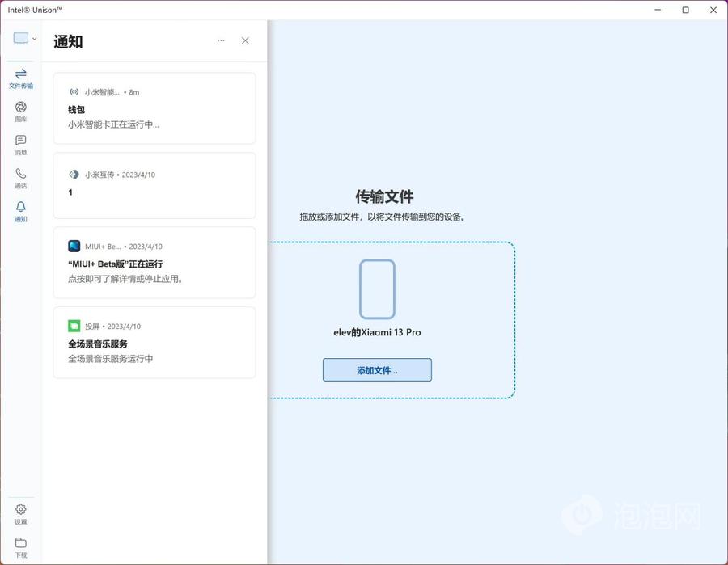The image size is (728, 565).
Task: Click the more options (…) icon in notifications
Action: pyautogui.click(x=221, y=40)
